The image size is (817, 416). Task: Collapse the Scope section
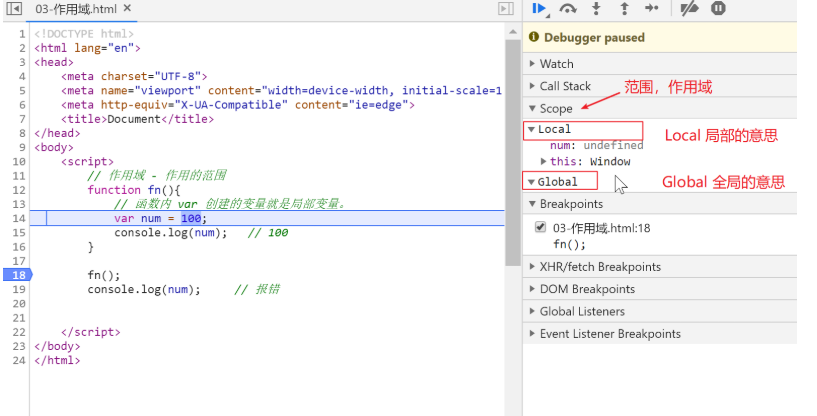(x=660, y=108)
